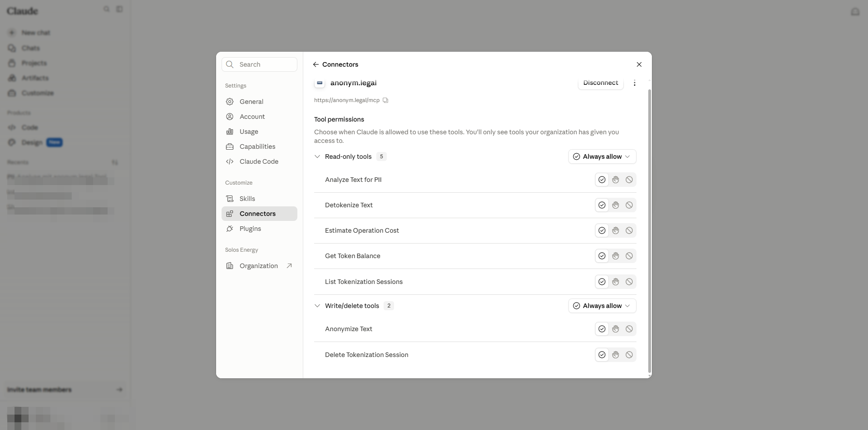Set Analyze Text for PII to always allow

[x=602, y=180]
